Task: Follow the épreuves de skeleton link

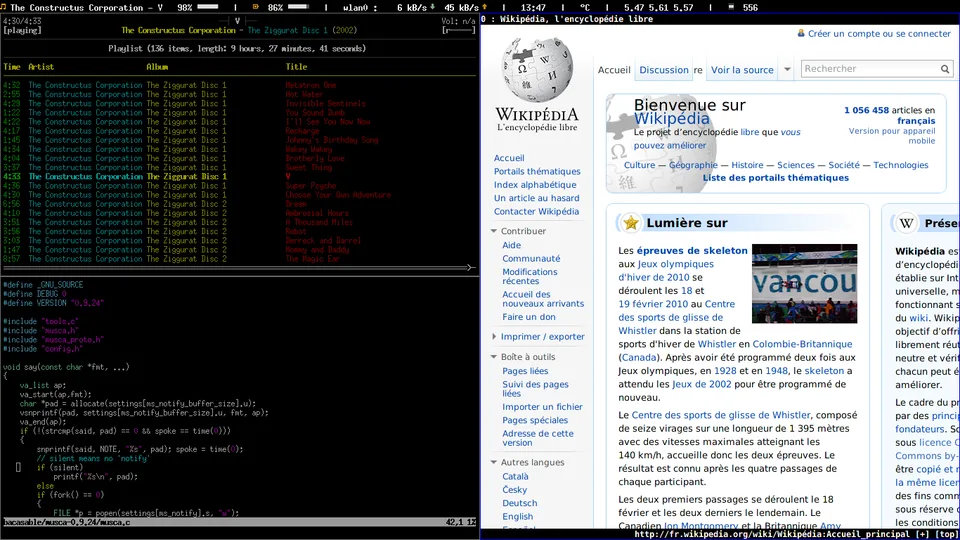Action: 692,250
